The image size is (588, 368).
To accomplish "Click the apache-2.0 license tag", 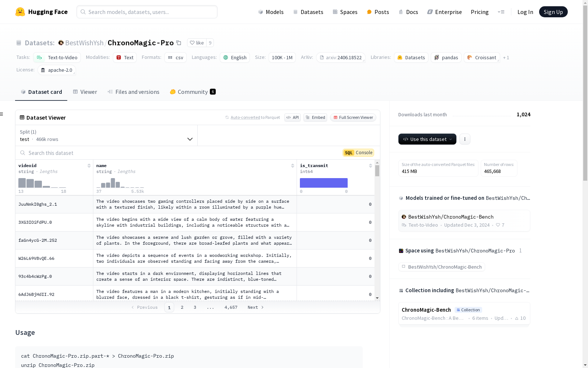I will coord(57,70).
